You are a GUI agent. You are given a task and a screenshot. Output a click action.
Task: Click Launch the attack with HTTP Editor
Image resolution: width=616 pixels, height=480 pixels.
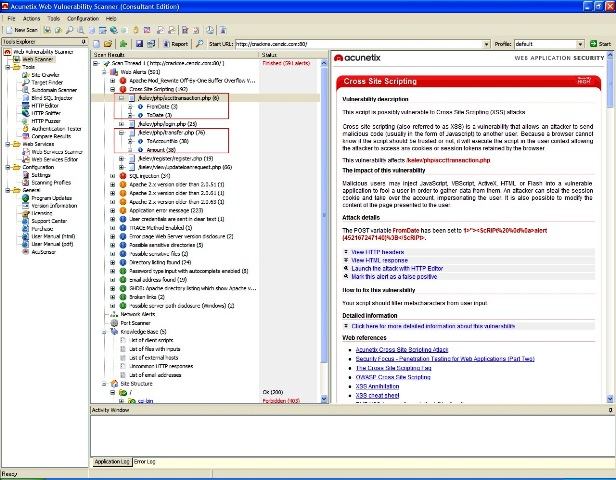[397, 268]
